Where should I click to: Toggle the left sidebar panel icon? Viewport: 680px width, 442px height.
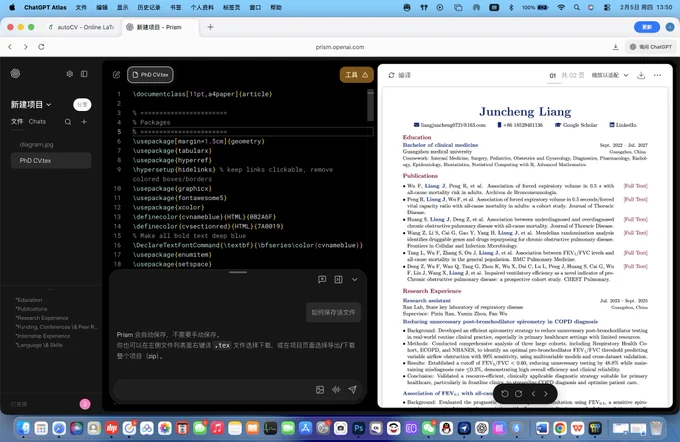click(84, 74)
